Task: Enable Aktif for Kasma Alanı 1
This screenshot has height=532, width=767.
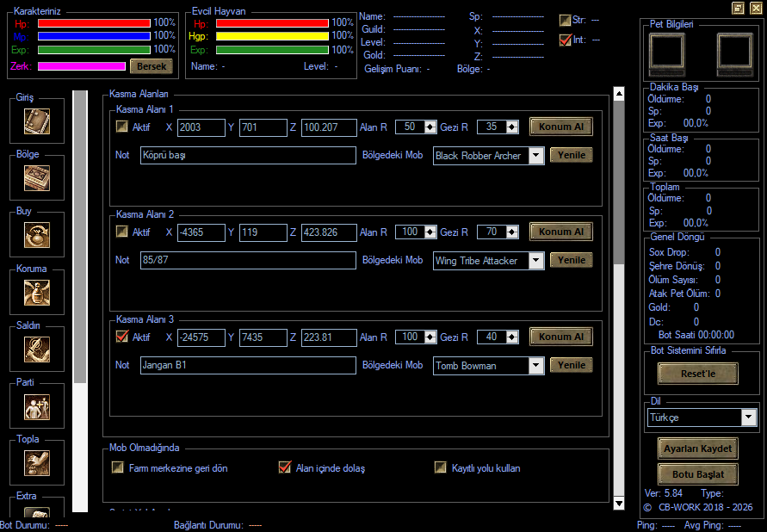Action: [x=121, y=127]
